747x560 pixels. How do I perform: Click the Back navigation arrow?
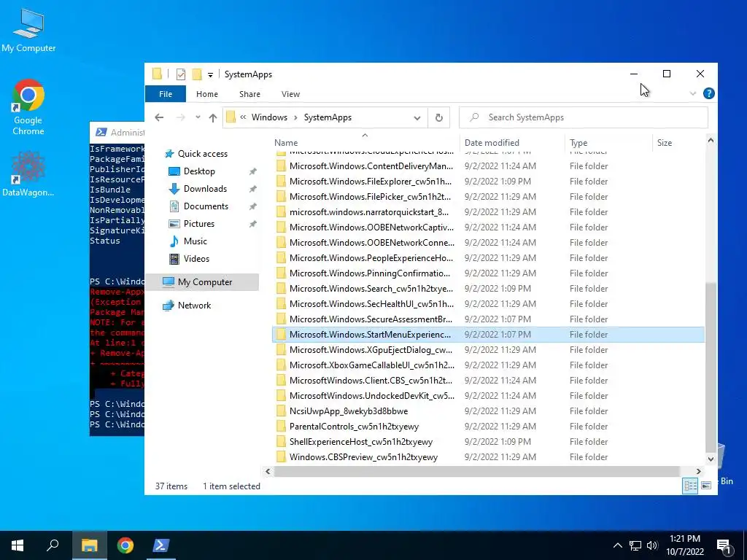coord(159,117)
